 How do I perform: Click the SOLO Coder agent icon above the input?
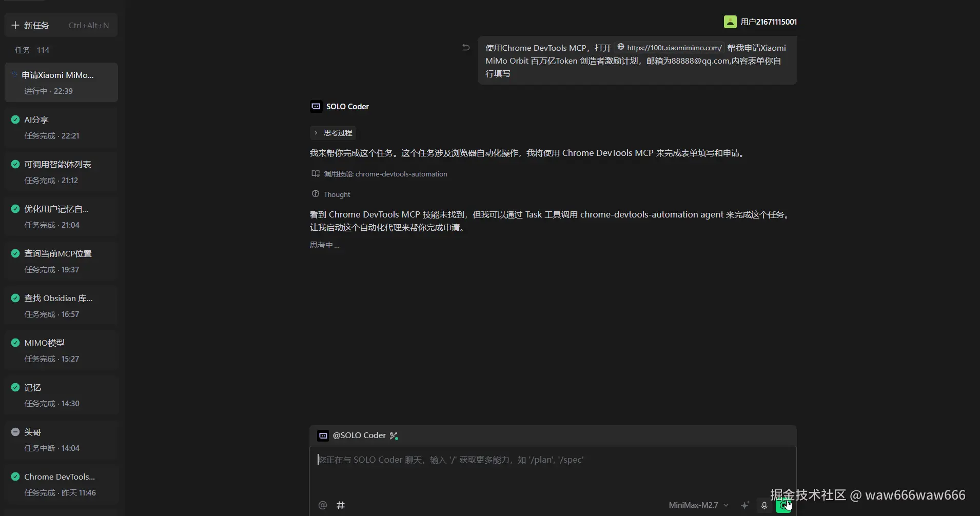[x=323, y=435]
